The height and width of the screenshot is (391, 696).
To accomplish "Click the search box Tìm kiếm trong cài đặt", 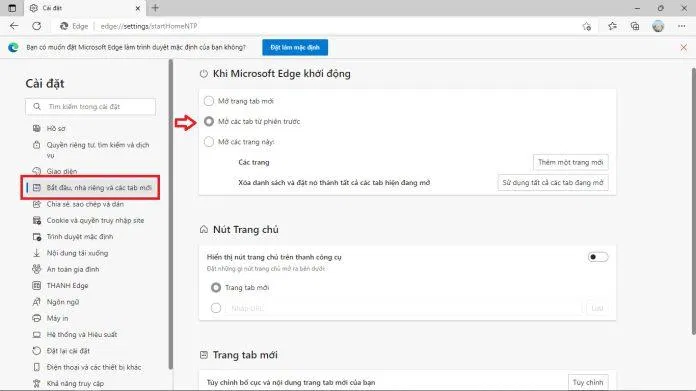I will tap(91, 107).
